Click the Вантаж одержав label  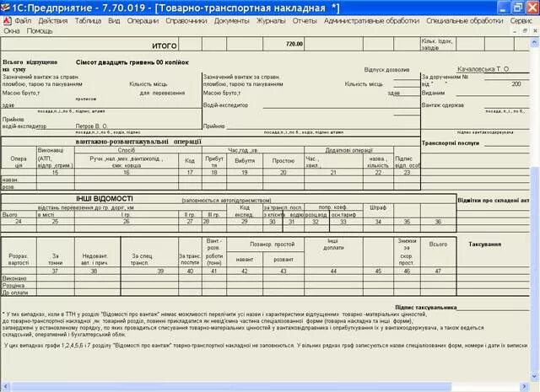(443, 105)
